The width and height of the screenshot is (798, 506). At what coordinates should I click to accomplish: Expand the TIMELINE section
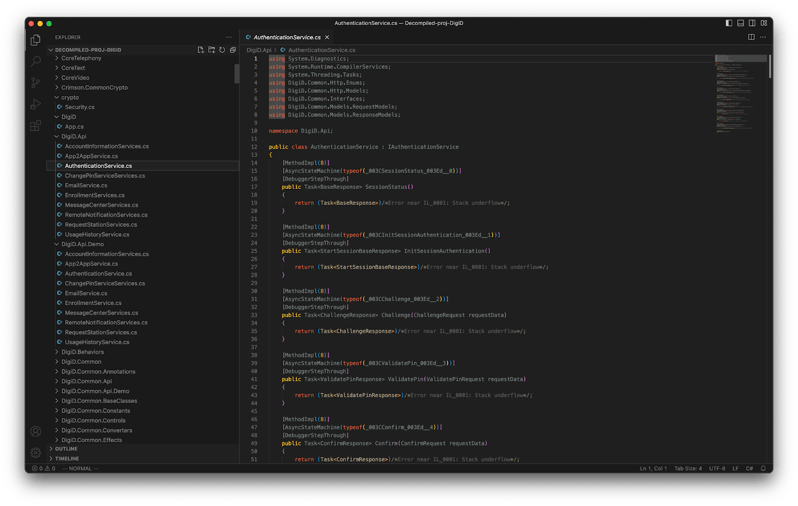point(67,459)
